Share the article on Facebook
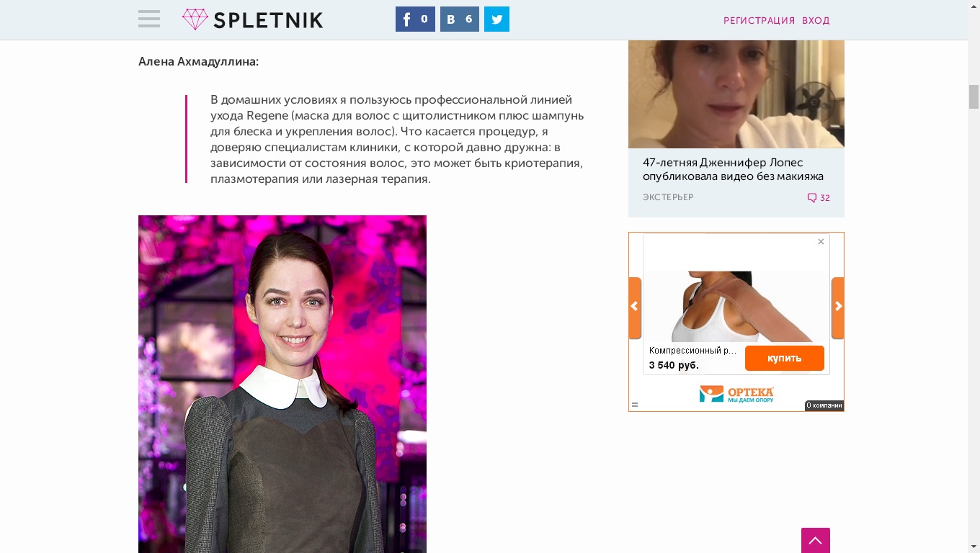This screenshot has width=980, height=553. pos(415,19)
